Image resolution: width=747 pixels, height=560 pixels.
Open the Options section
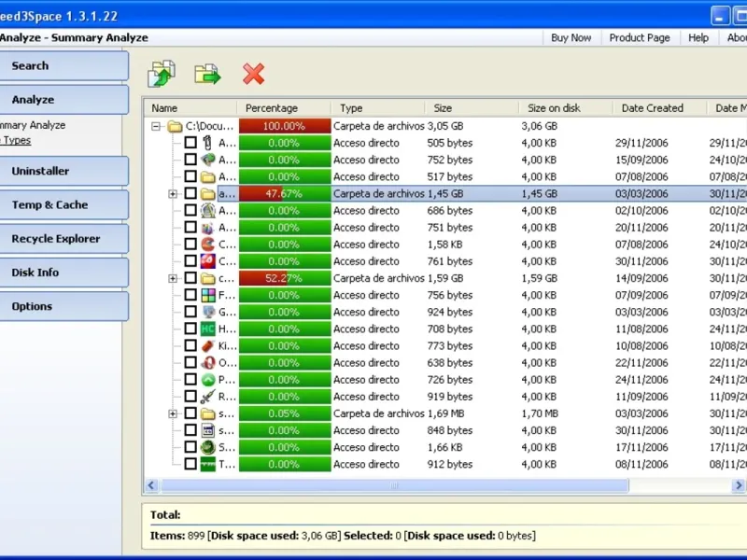coord(63,306)
